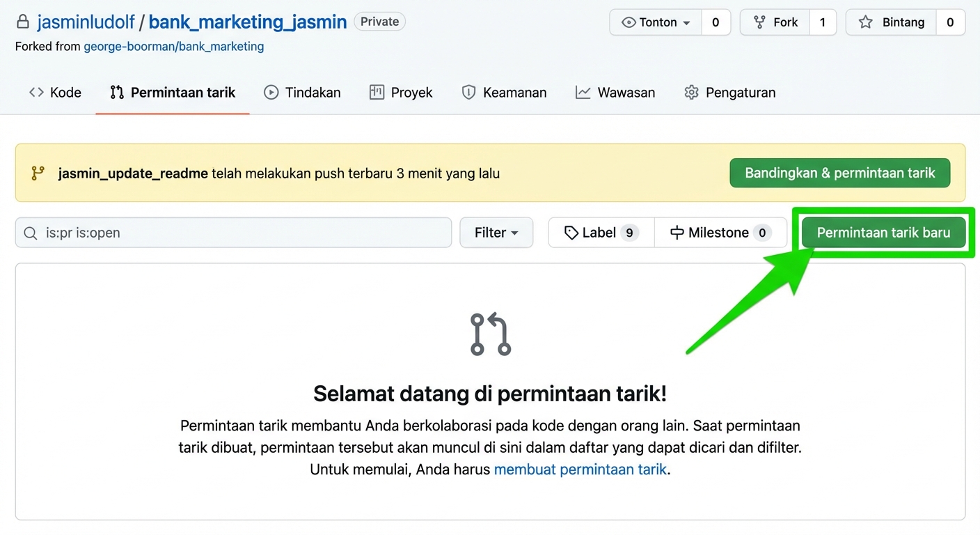Click the Tonton watch button

tap(656, 22)
